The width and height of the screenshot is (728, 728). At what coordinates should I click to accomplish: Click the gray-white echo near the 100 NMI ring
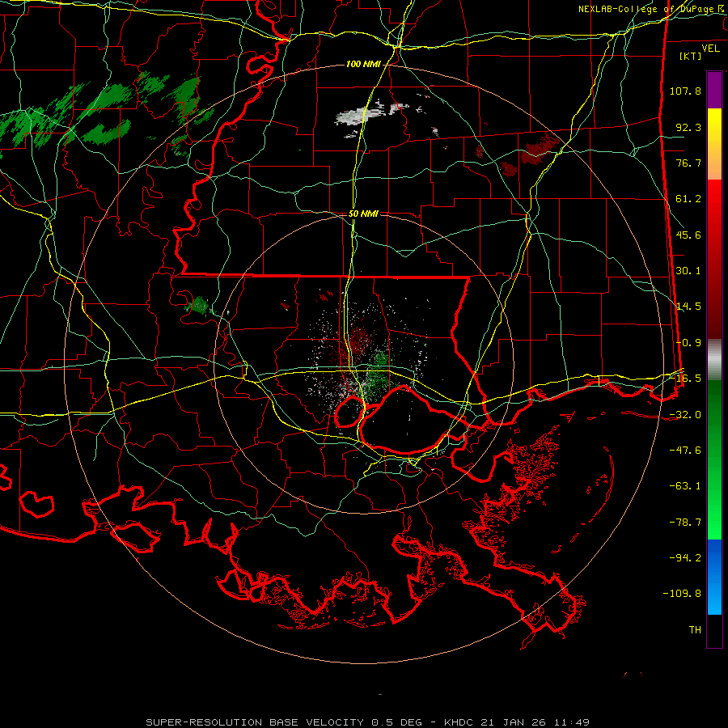coord(360,116)
